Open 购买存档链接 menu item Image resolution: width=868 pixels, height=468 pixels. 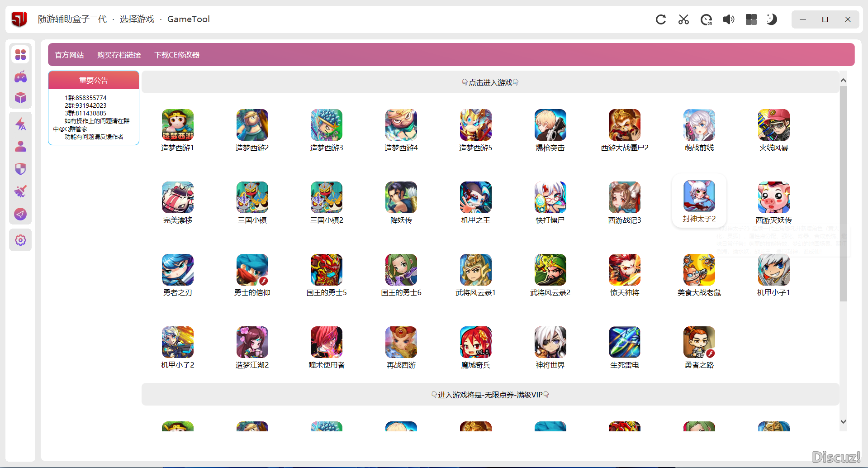coord(119,55)
